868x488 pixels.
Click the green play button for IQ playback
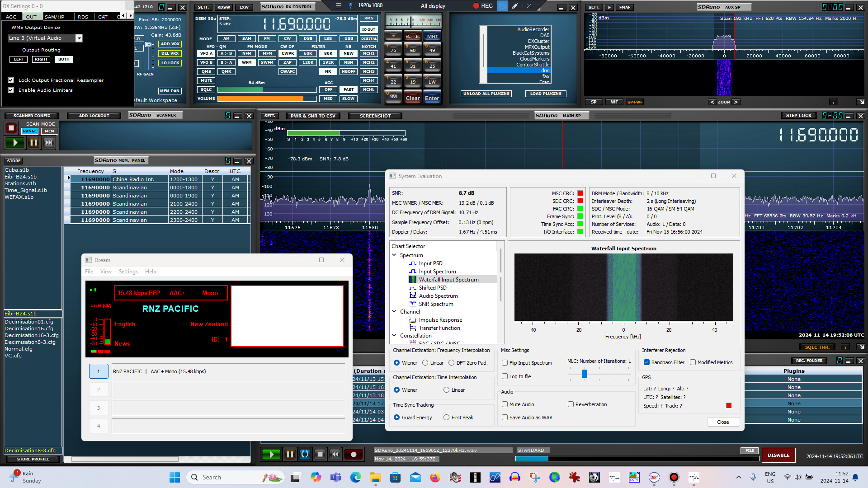click(271, 454)
